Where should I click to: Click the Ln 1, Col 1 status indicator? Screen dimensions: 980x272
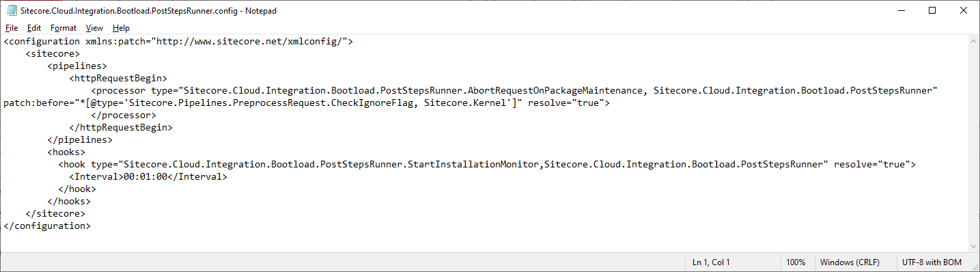(710, 262)
